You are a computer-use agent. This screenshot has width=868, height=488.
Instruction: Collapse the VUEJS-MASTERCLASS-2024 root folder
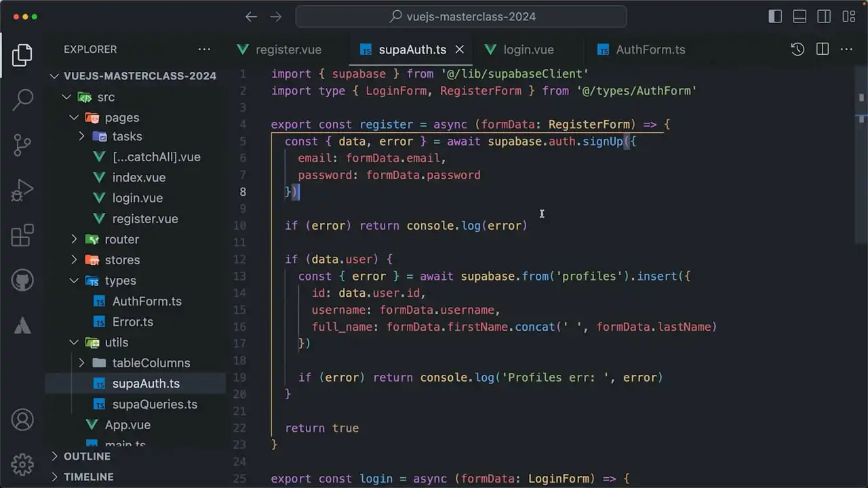tap(136, 76)
